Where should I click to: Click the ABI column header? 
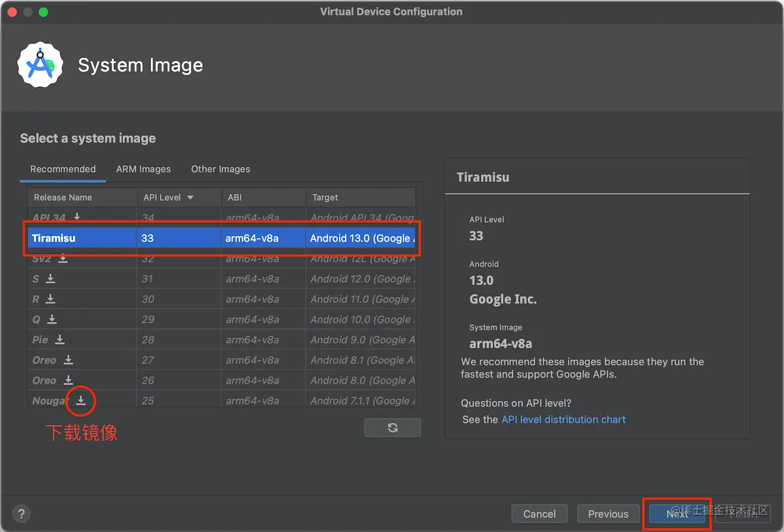click(x=264, y=198)
